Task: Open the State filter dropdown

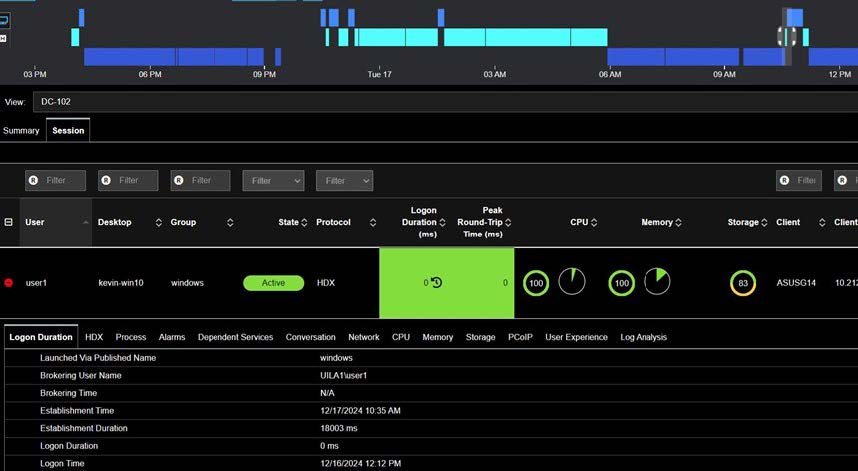Action: point(273,181)
